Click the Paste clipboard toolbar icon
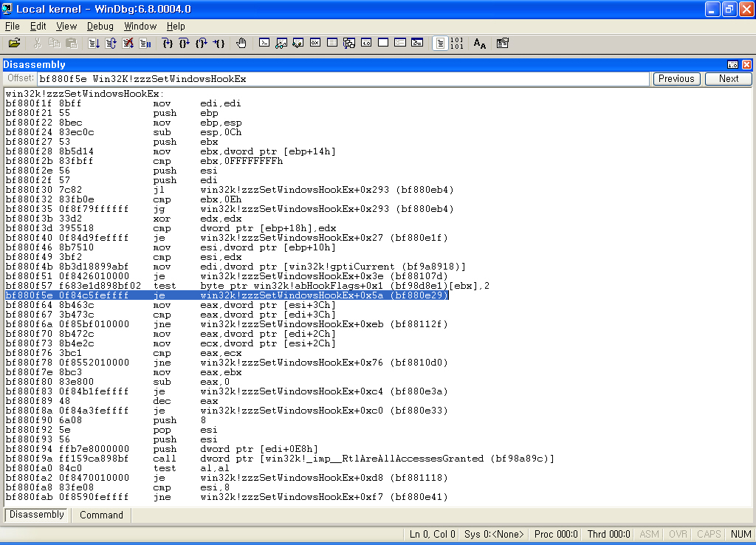756x545 pixels. 72,44
